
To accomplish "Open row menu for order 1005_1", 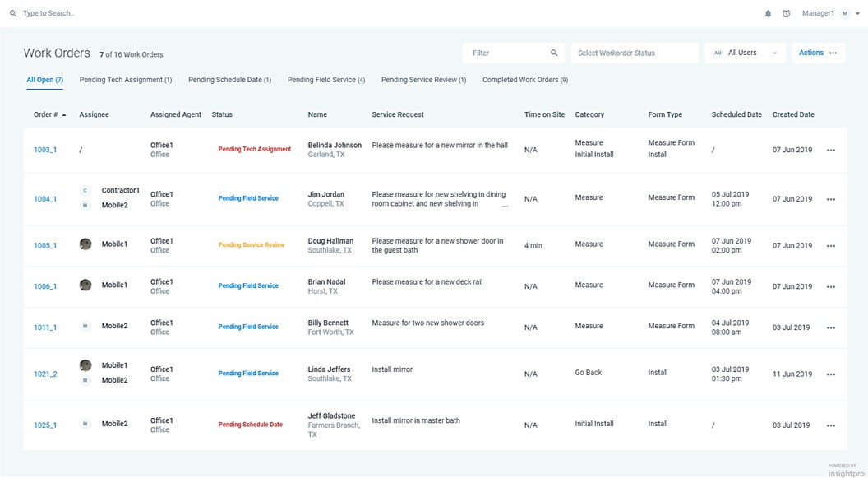I will (x=831, y=246).
